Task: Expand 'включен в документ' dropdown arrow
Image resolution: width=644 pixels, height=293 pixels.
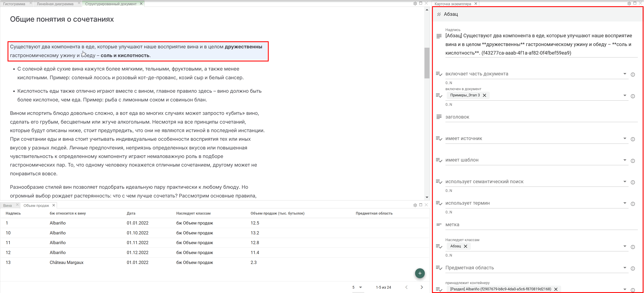Action: click(625, 95)
